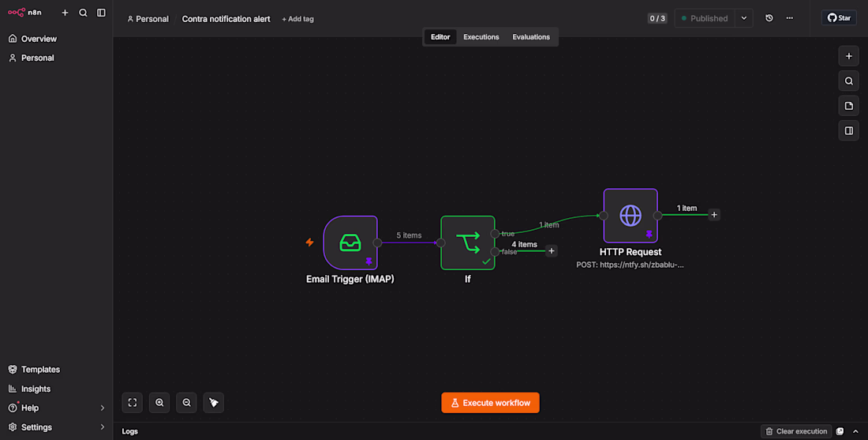Click the GitHub Star button
868x440 pixels.
(839, 17)
